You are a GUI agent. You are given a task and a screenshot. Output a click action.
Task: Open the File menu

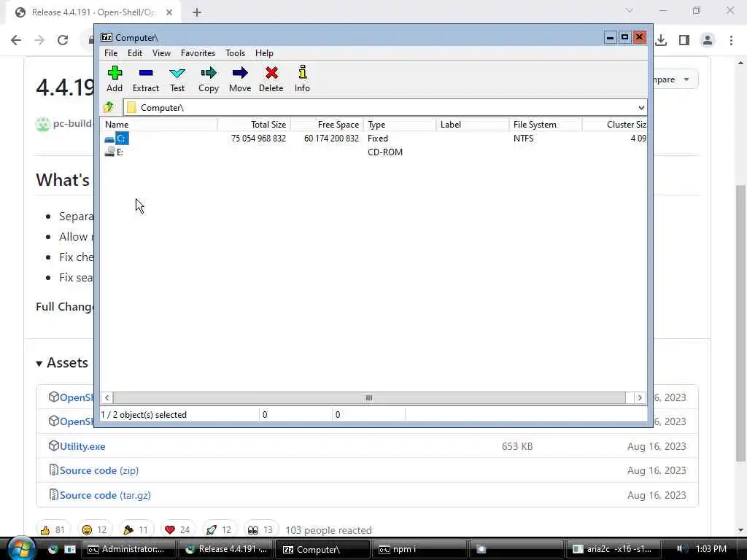coord(111,52)
